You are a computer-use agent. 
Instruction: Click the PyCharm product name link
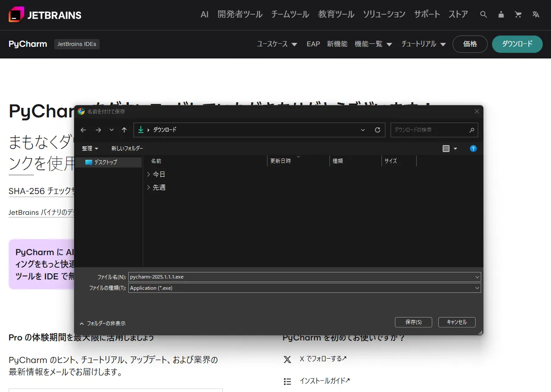[x=28, y=44]
